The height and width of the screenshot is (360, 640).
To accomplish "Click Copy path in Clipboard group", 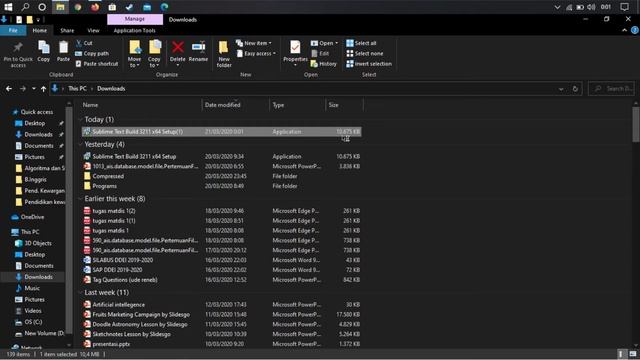I will coord(92,53).
